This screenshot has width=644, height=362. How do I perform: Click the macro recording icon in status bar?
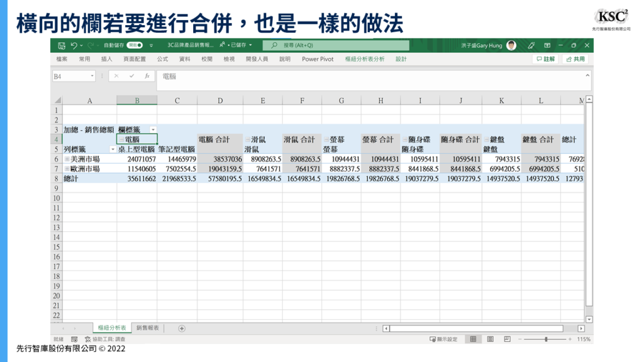(x=74, y=339)
